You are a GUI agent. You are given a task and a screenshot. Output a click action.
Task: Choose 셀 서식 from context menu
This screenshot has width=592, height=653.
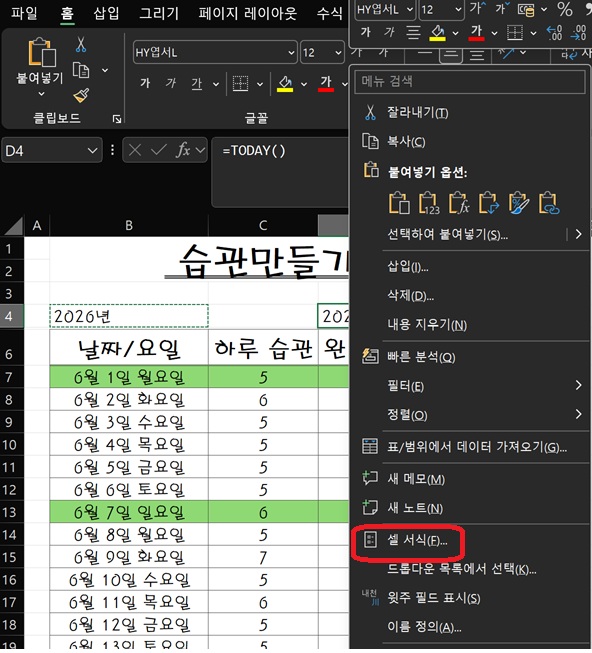[417, 540]
